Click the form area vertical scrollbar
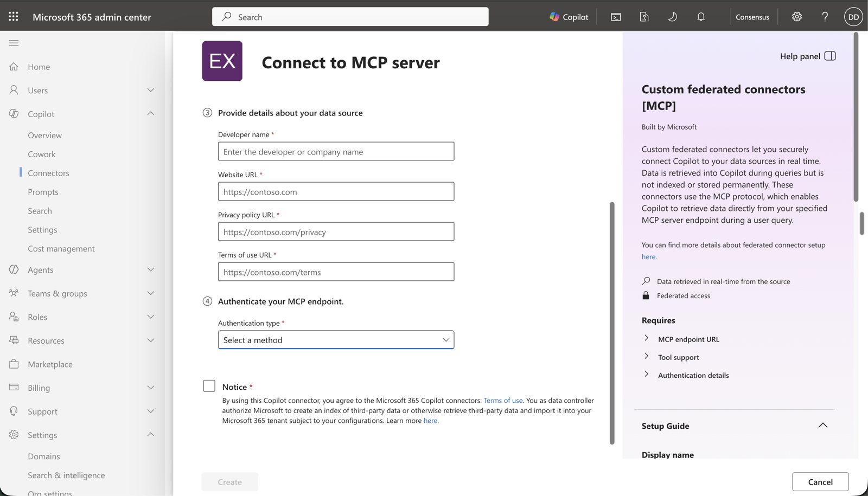Viewport: 868px width, 496px height. 612,323
